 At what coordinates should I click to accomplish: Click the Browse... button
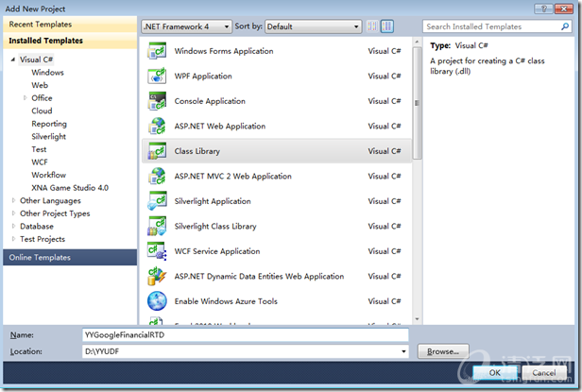tap(442, 351)
